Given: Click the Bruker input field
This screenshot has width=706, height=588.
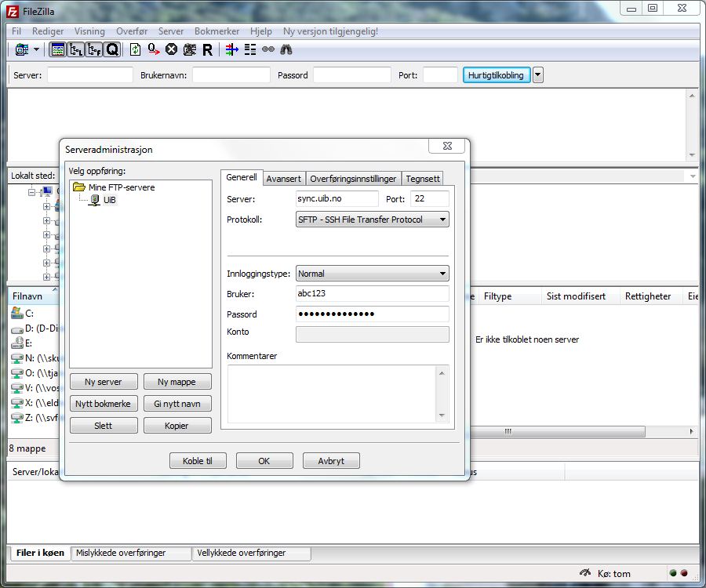Looking at the screenshot, I should coord(372,294).
